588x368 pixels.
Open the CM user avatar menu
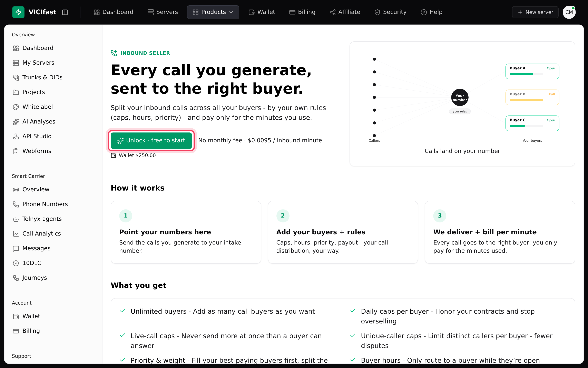click(x=569, y=12)
